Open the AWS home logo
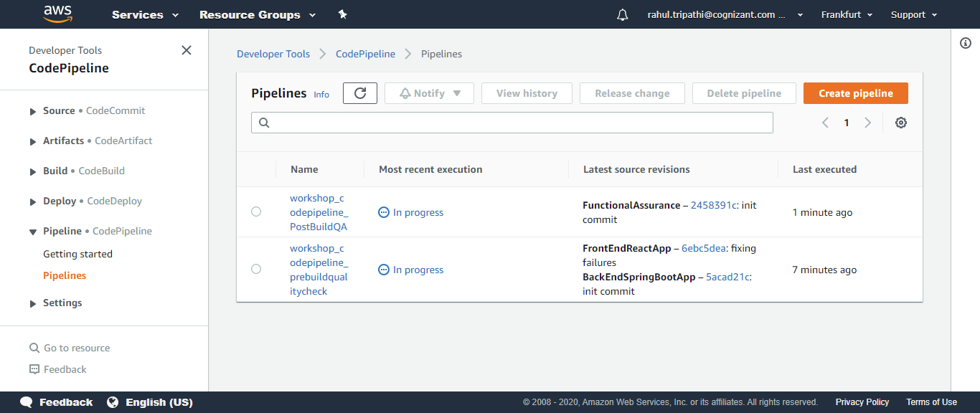 57,14
